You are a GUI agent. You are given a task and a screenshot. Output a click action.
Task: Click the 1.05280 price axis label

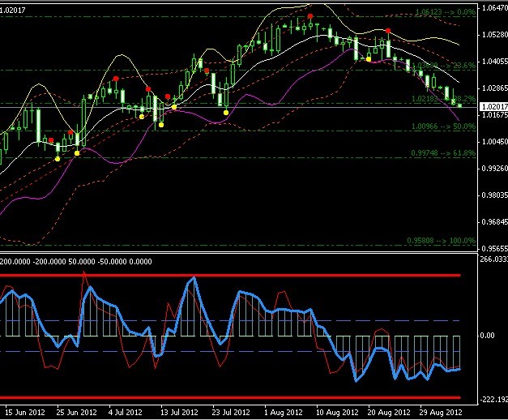[495, 35]
